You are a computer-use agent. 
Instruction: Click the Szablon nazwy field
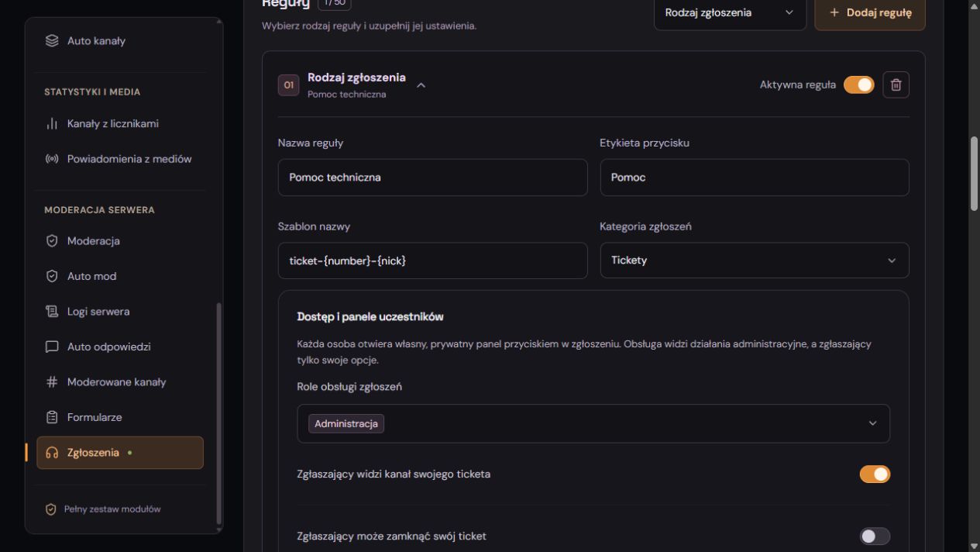pyautogui.click(x=433, y=260)
